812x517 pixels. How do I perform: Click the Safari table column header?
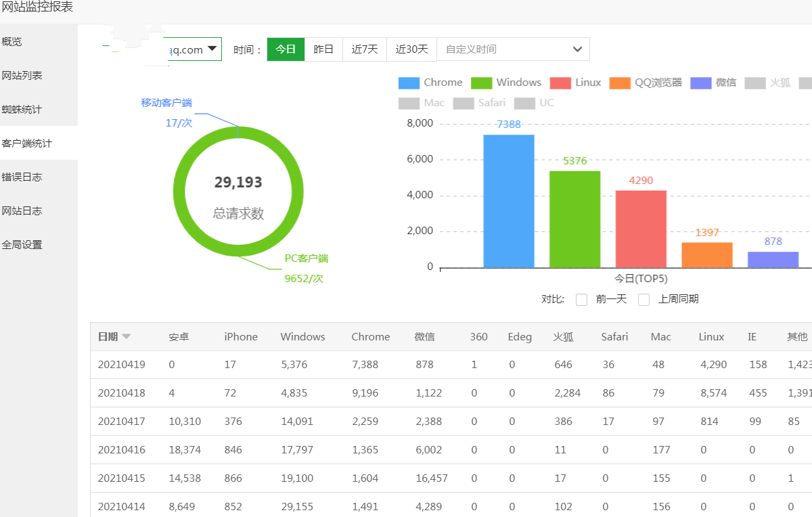point(614,337)
